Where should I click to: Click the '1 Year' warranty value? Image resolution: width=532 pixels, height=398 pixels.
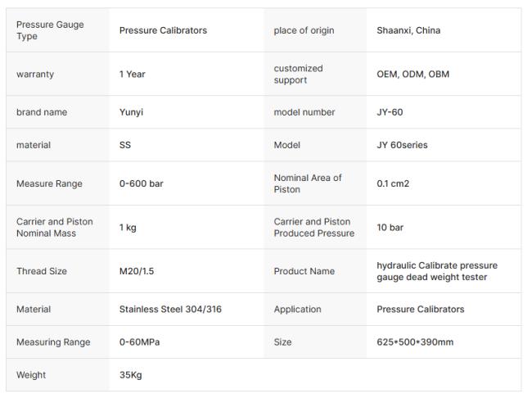pyautogui.click(x=133, y=74)
